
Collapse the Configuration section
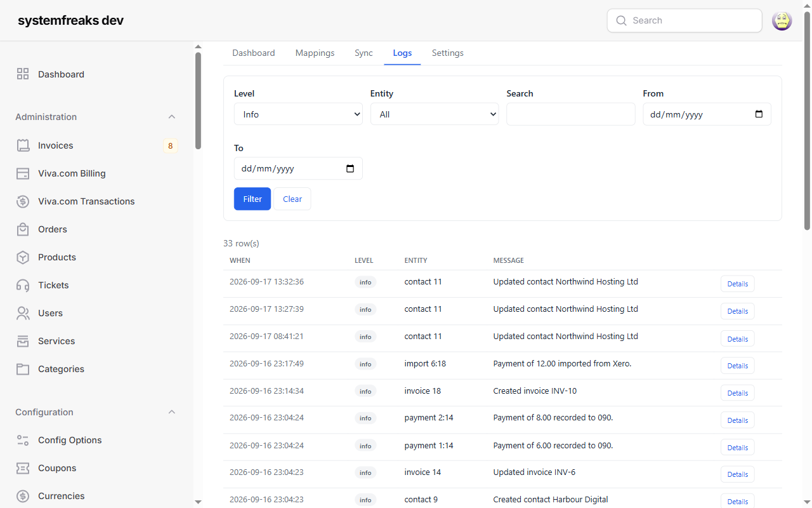[x=171, y=412]
